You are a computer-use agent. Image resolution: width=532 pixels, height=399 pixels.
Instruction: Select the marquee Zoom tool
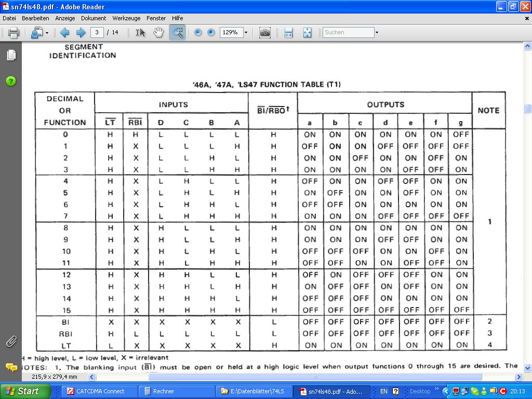(x=178, y=33)
